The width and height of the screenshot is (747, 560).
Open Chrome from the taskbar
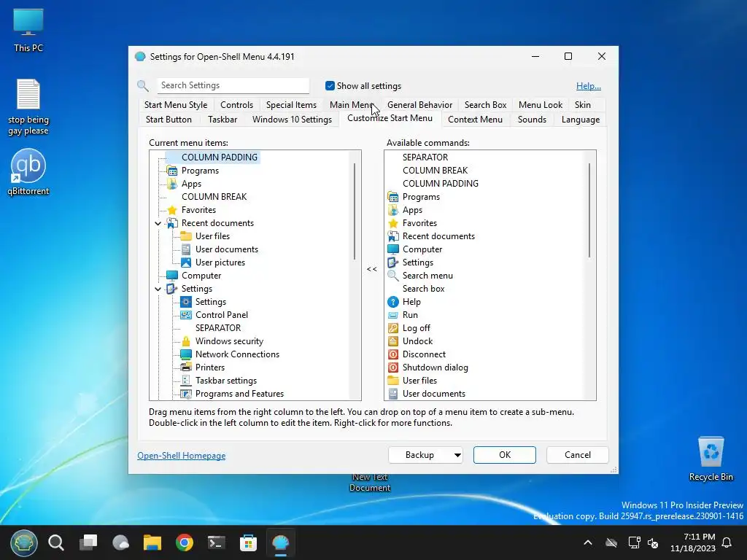coord(185,542)
